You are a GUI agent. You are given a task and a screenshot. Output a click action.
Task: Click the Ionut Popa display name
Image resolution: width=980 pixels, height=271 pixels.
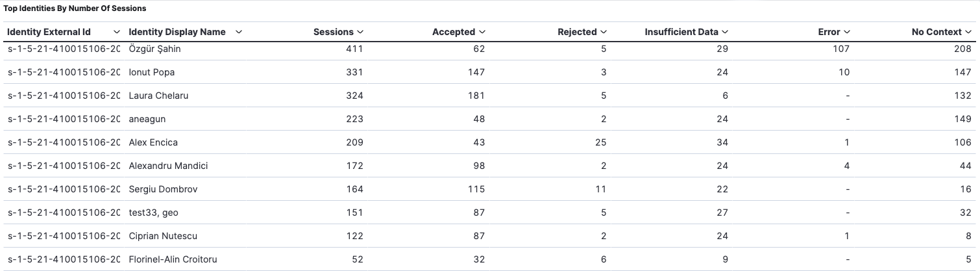(152, 72)
